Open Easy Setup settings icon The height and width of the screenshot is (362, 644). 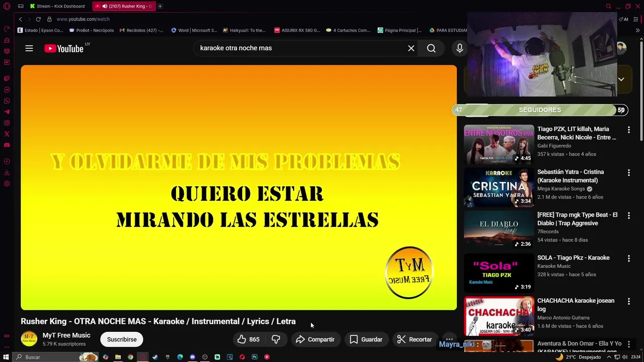click(x=636, y=19)
